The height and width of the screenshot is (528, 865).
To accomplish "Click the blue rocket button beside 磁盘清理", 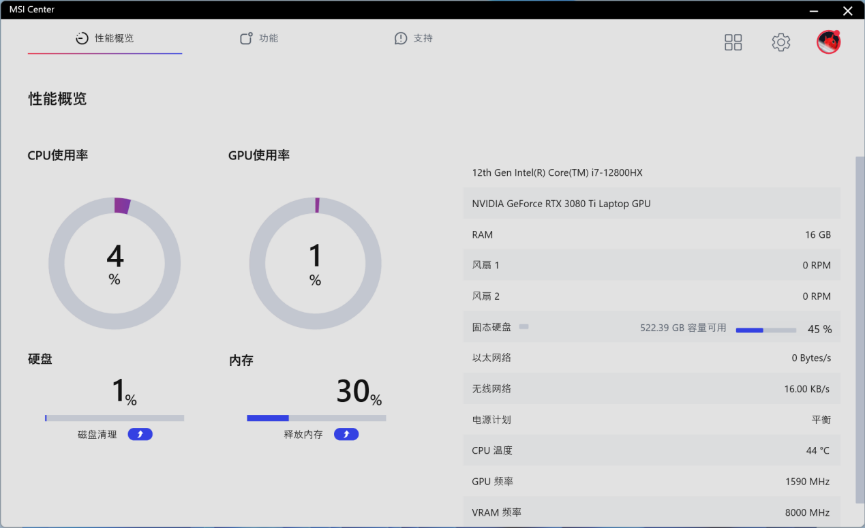I will pyautogui.click(x=140, y=435).
